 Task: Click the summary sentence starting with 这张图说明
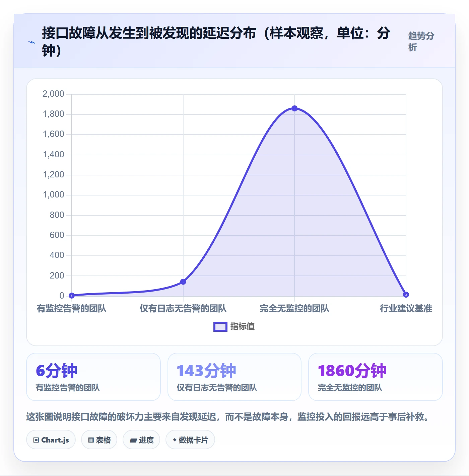(x=228, y=417)
